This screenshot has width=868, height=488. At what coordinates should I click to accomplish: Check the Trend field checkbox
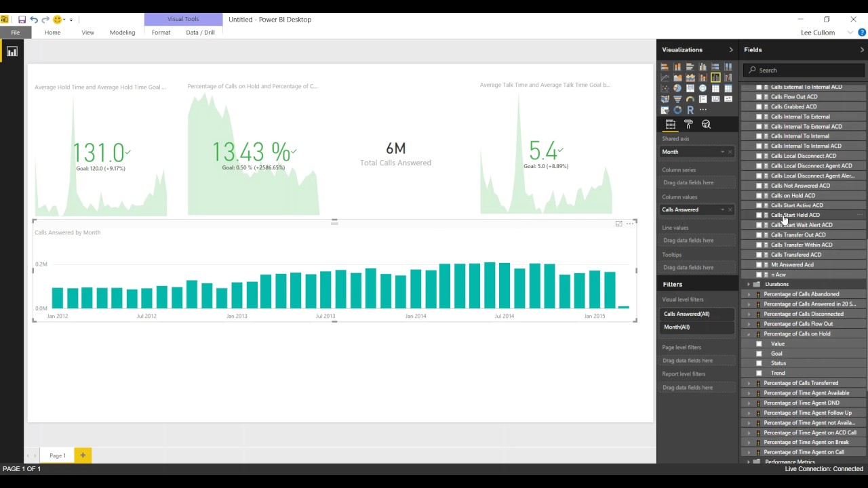(759, 373)
